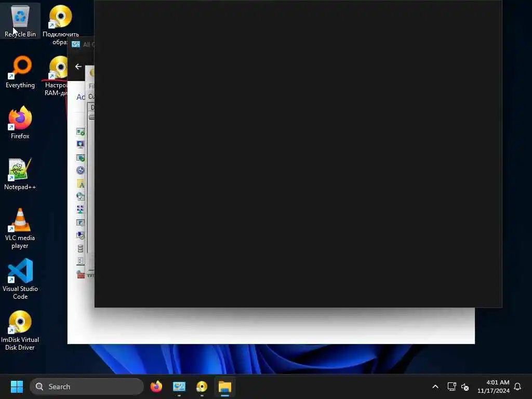The height and width of the screenshot is (399, 532).
Task: Select the Everything search shortcut
Action: tap(20, 72)
